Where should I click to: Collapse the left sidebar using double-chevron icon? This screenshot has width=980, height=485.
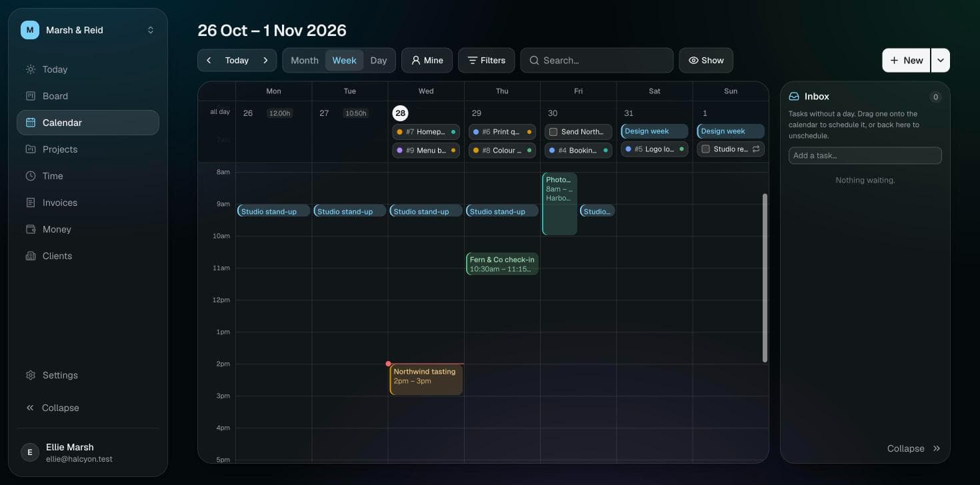click(x=30, y=408)
